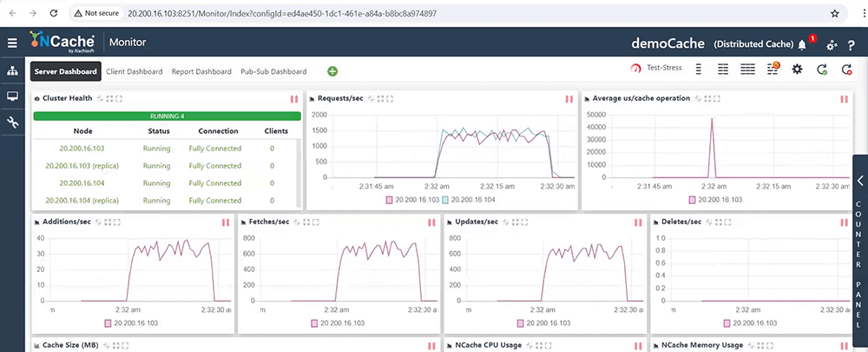
Task: Toggle 20.200.16.103 legend swatch in Deletes/sec
Action: (x=727, y=323)
